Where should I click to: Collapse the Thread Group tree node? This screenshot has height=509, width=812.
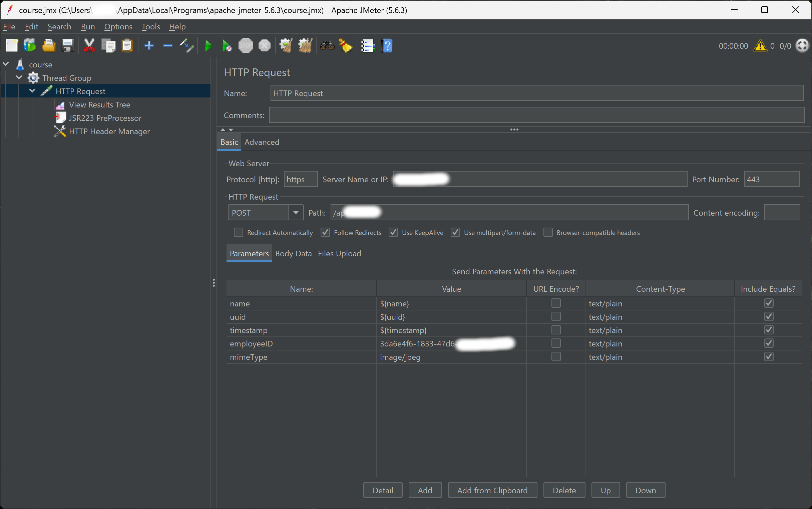[x=19, y=78]
